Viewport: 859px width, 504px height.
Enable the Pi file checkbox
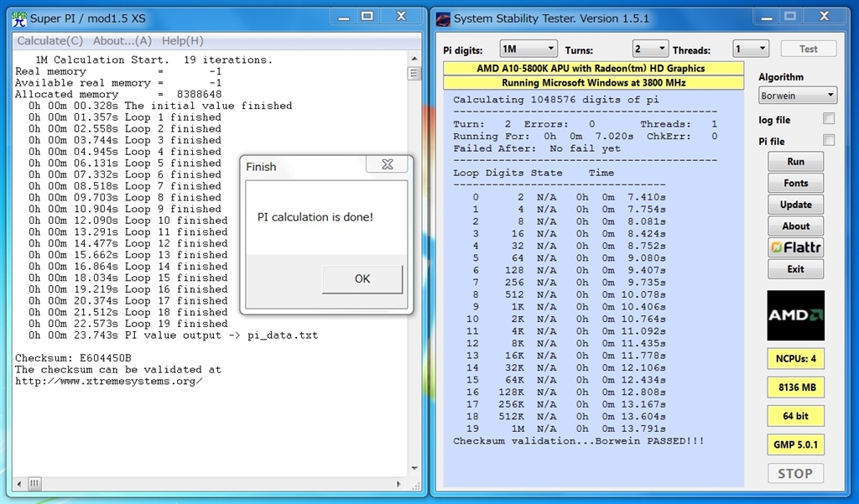coord(829,140)
